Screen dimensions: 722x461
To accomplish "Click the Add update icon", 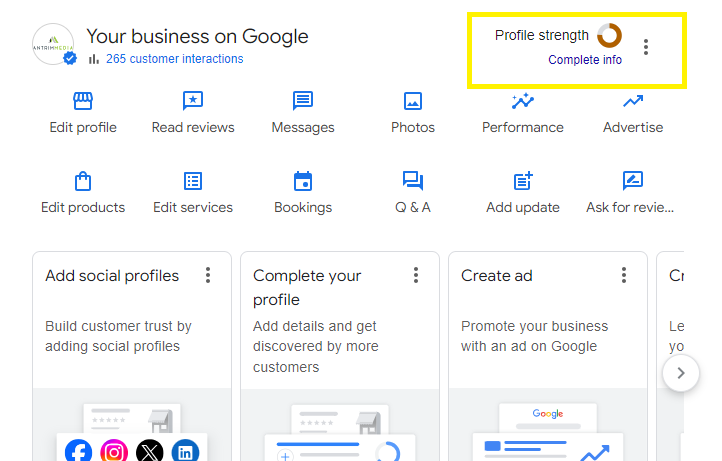I will pos(523,181).
